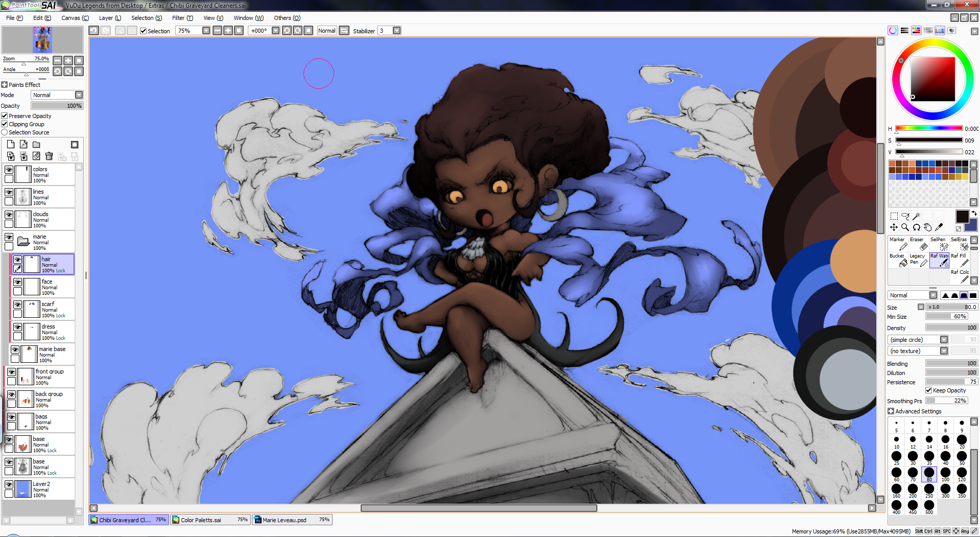This screenshot has height=537, width=980.
Task: Choose the SelEras brush
Action: [960, 244]
